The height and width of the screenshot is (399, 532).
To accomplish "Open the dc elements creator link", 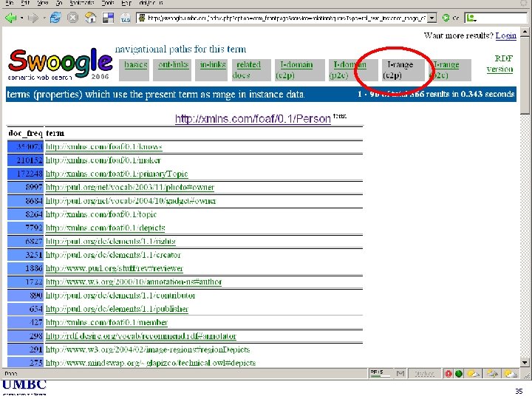I will [113, 255].
